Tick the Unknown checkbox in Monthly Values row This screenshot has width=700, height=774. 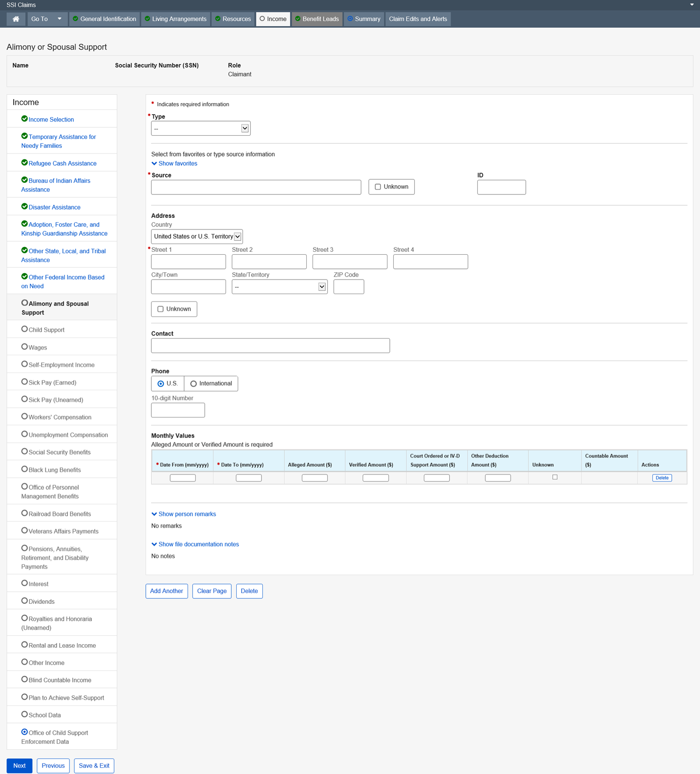coord(555,477)
